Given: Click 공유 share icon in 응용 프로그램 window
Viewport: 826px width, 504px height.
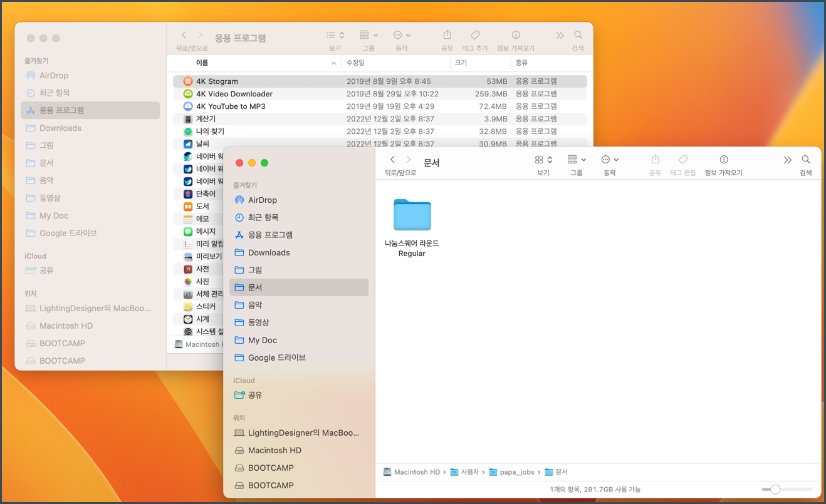Looking at the screenshot, I should (x=447, y=35).
